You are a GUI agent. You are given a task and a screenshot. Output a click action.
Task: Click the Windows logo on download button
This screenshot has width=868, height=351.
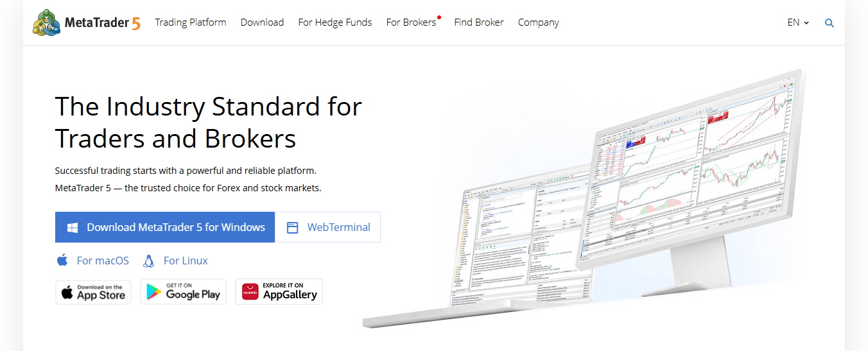pos(73,227)
